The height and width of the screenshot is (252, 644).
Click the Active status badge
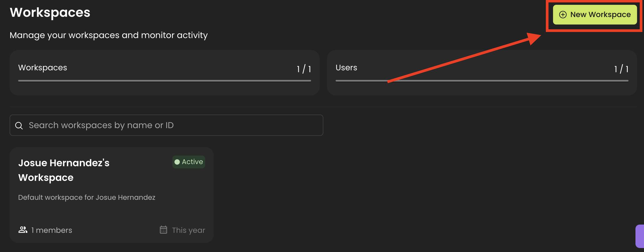pos(189,162)
